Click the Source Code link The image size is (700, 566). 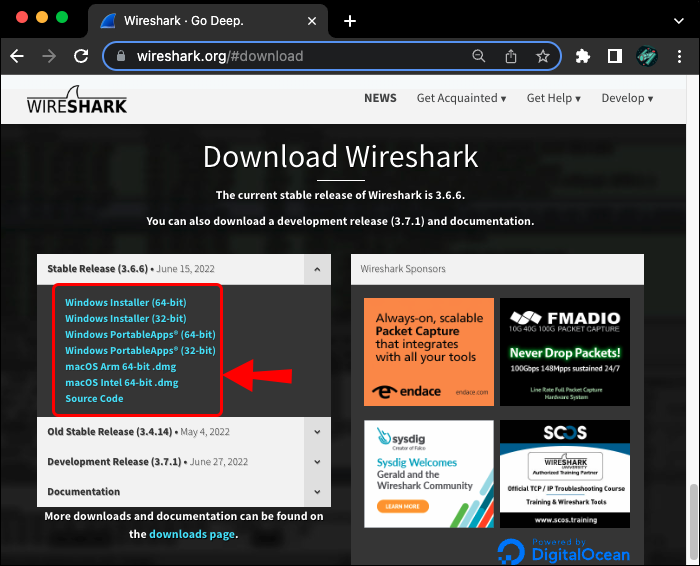coord(94,399)
